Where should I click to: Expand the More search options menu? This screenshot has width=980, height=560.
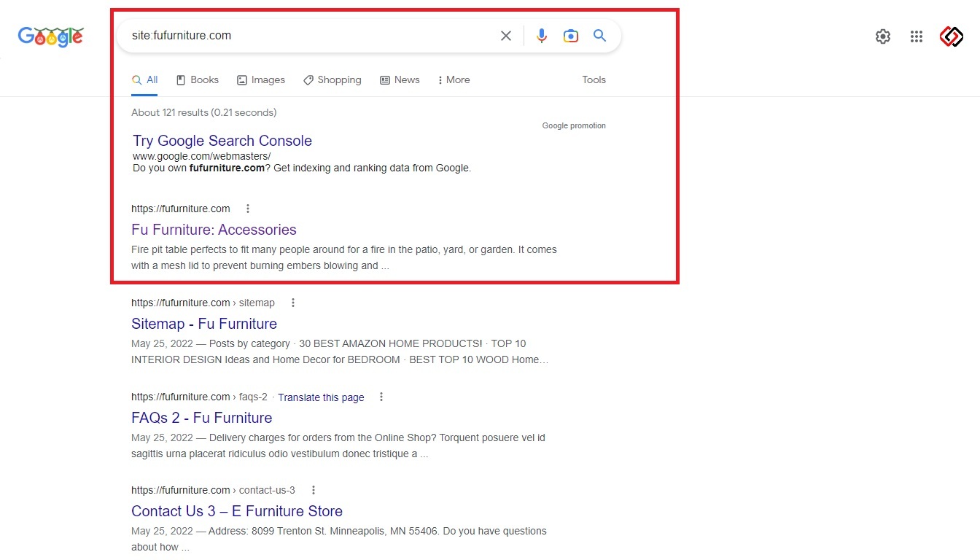click(x=454, y=80)
